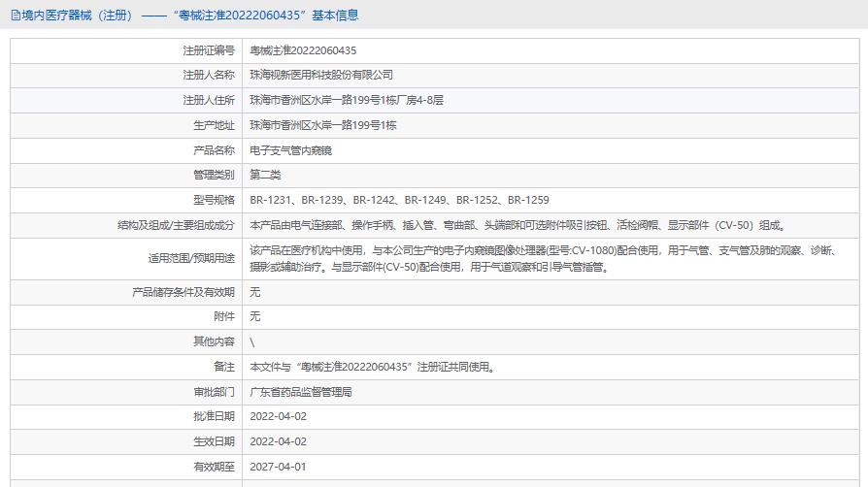Select remark text 本文件与…注册证共同使用
This screenshot has height=487, width=868.
click(x=372, y=367)
